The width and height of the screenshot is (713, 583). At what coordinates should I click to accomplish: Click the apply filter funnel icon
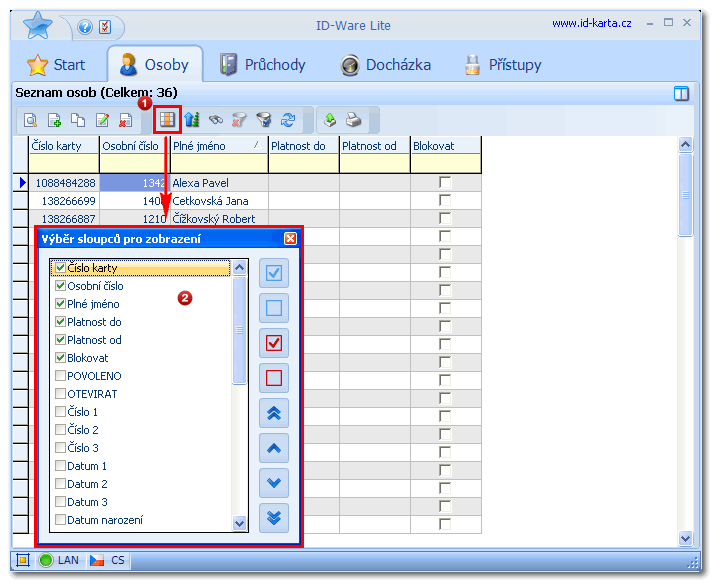tap(264, 120)
